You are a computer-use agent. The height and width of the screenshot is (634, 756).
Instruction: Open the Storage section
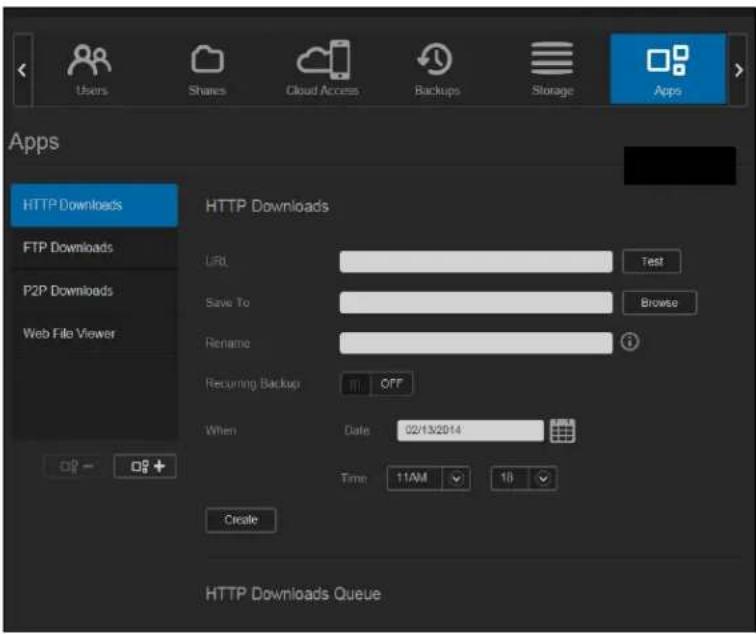tap(553, 69)
